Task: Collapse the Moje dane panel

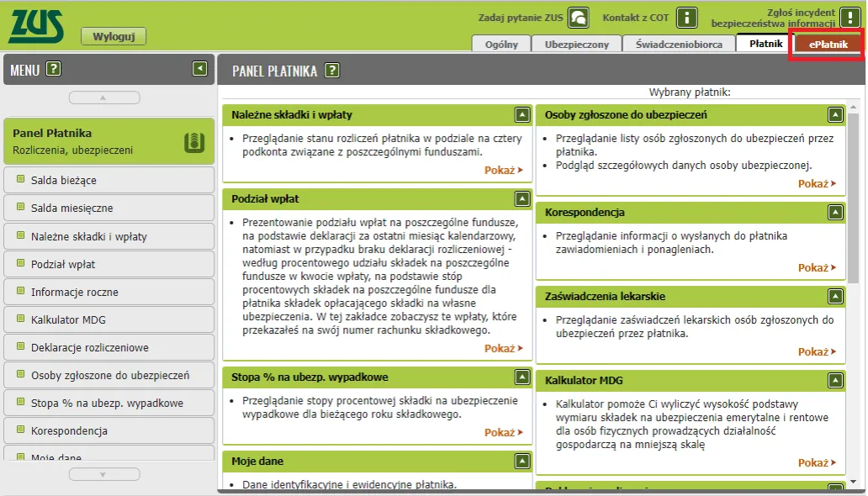Action: (521, 461)
